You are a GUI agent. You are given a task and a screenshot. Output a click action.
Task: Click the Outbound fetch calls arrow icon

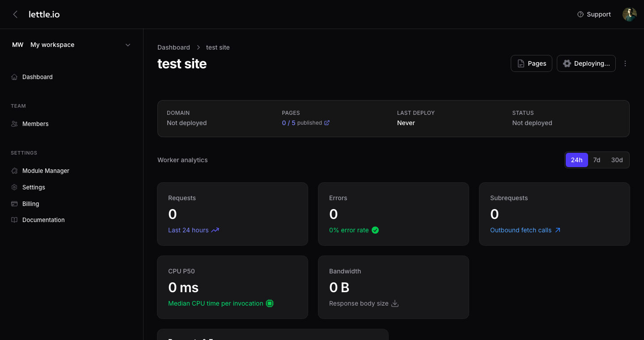pos(558,230)
